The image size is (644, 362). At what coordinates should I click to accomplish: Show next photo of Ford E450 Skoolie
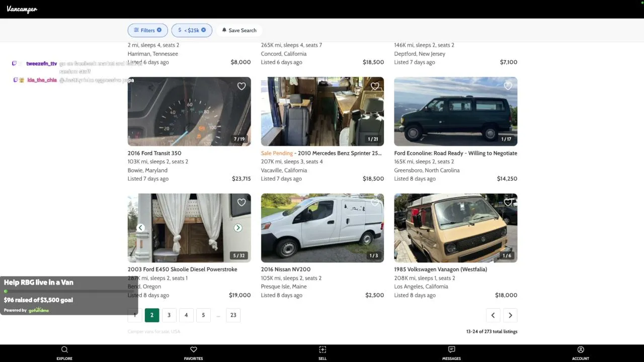pyautogui.click(x=238, y=228)
